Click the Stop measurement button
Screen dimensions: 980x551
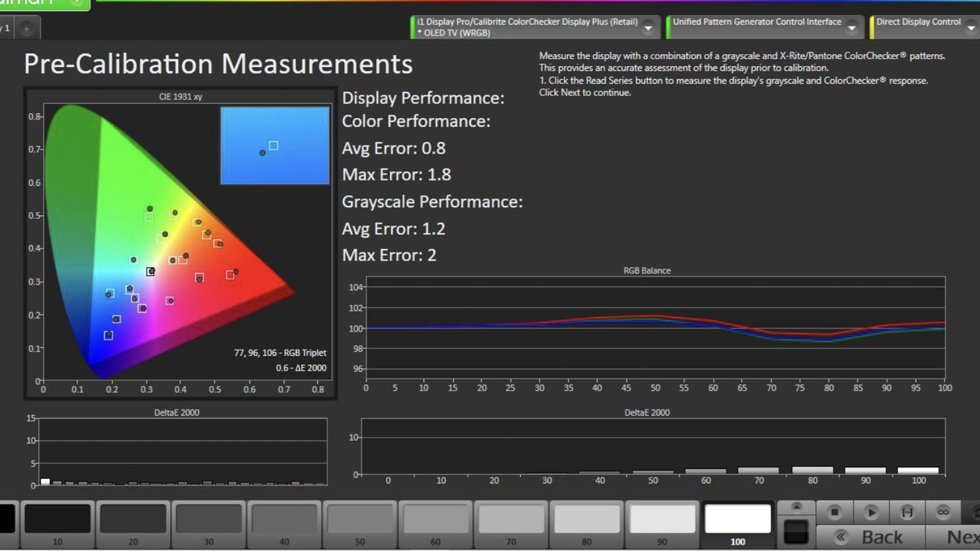pyautogui.click(x=835, y=512)
